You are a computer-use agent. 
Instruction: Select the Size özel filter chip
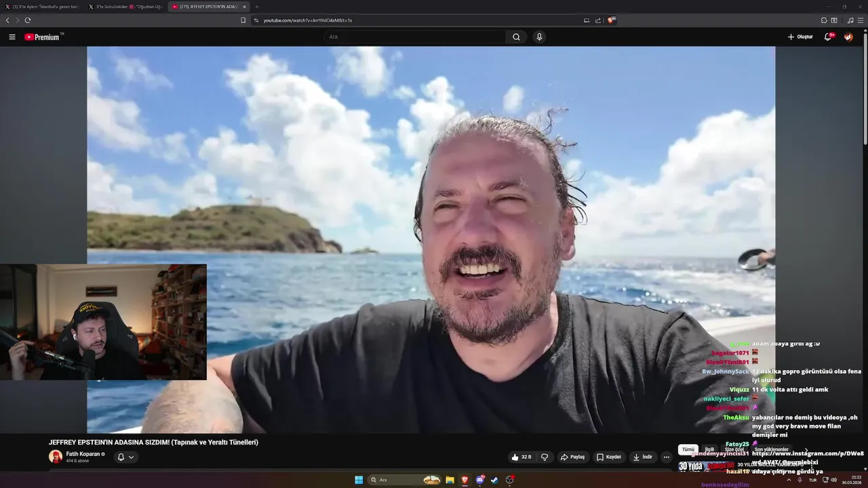click(734, 449)
